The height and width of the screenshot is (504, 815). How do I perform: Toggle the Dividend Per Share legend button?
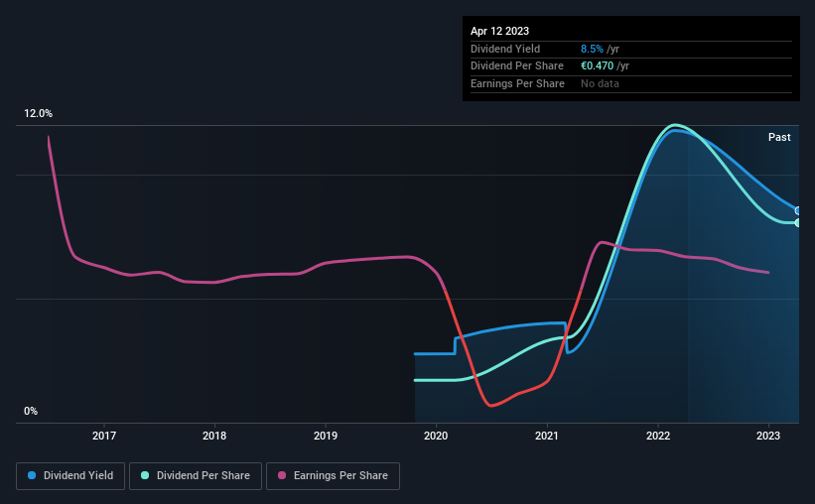tap(196, 476)
